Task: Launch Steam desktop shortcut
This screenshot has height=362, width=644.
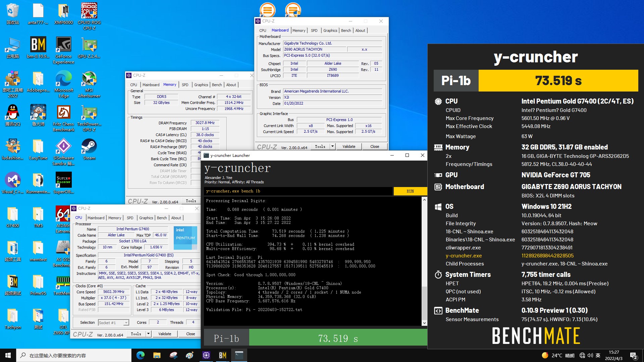Action: click(x=89, y=149)
